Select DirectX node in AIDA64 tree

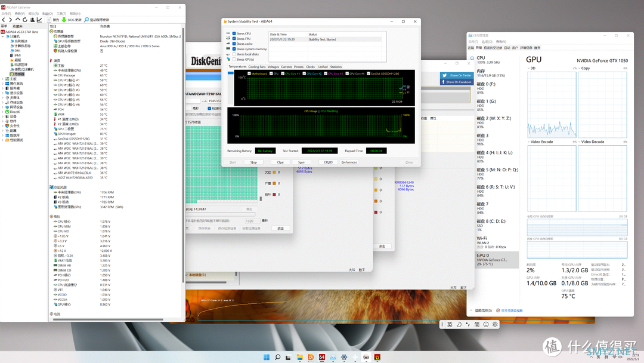[x=13, y=112]
